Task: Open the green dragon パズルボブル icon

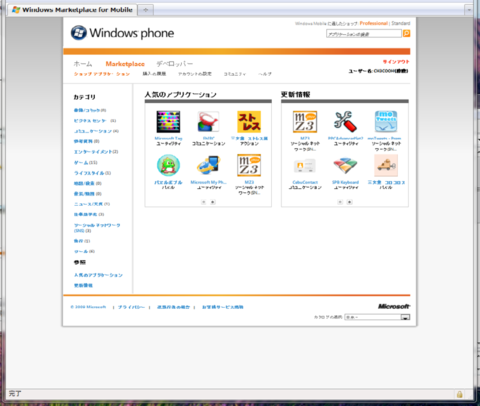Action: (168, 165)
